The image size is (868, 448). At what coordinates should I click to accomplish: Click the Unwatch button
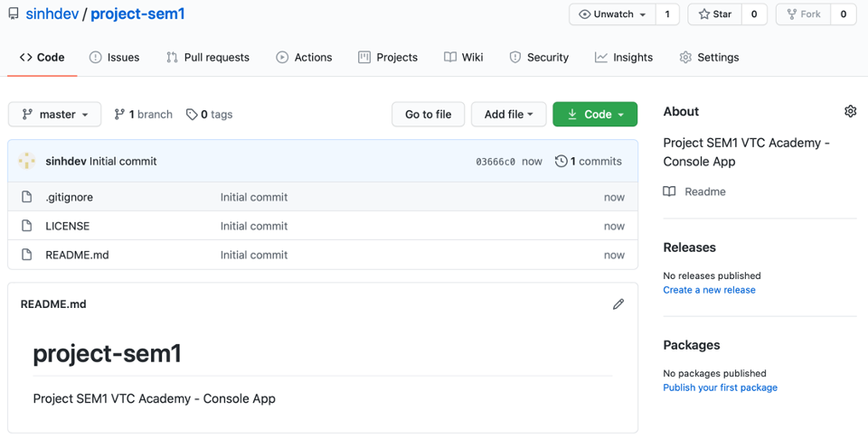click(612, 14)
